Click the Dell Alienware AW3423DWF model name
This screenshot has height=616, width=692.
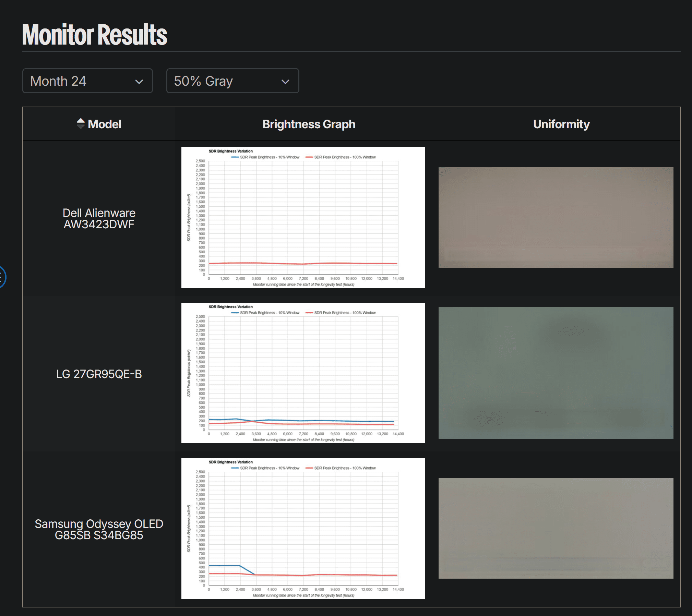pyautogui.click(x=99, y=218)
